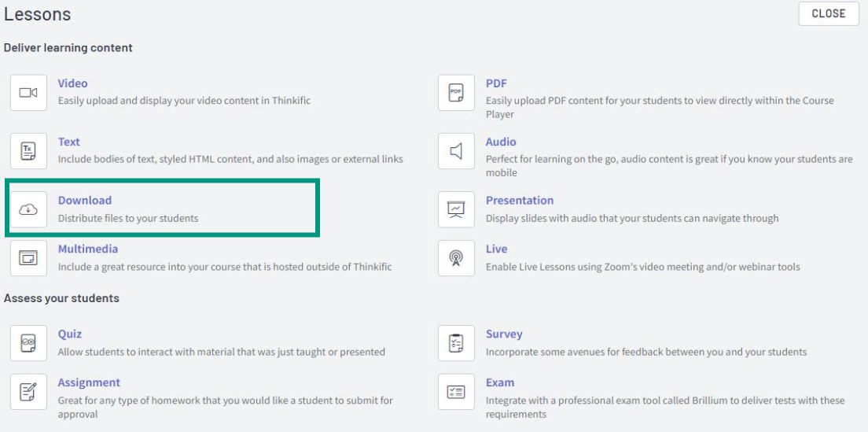
Task: Close the Lessons panel
Action: pyautogui.click(x=829, y=14)
